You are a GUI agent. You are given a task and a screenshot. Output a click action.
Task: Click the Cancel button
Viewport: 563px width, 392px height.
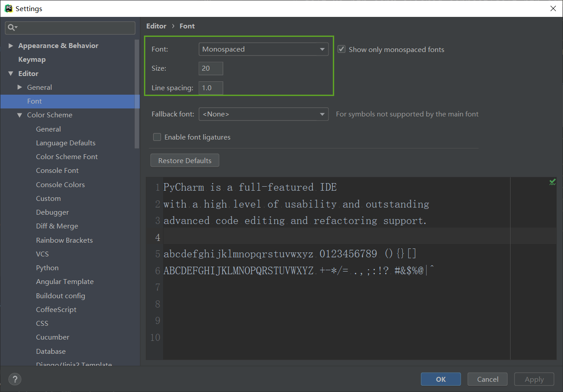(487, 379)
